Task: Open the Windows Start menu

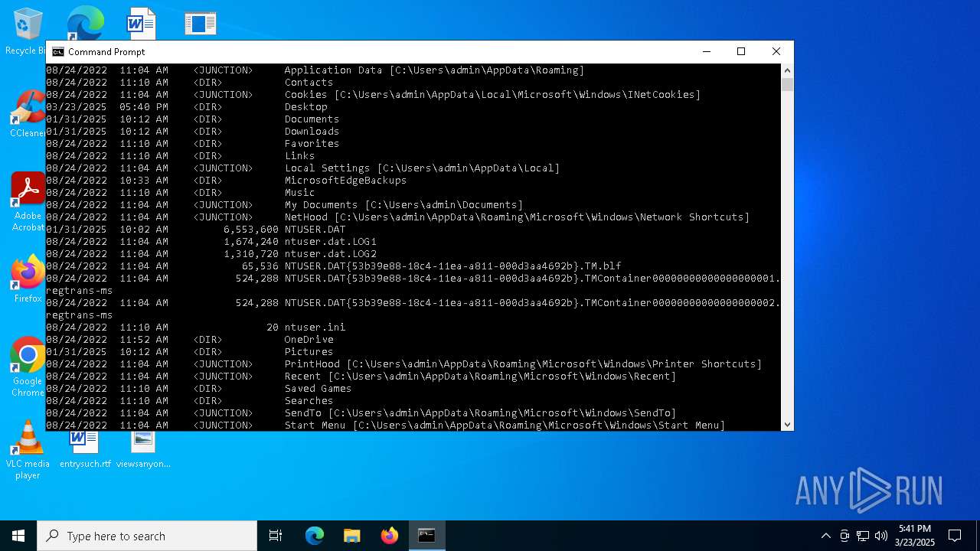Action: (x=18, y=536)
